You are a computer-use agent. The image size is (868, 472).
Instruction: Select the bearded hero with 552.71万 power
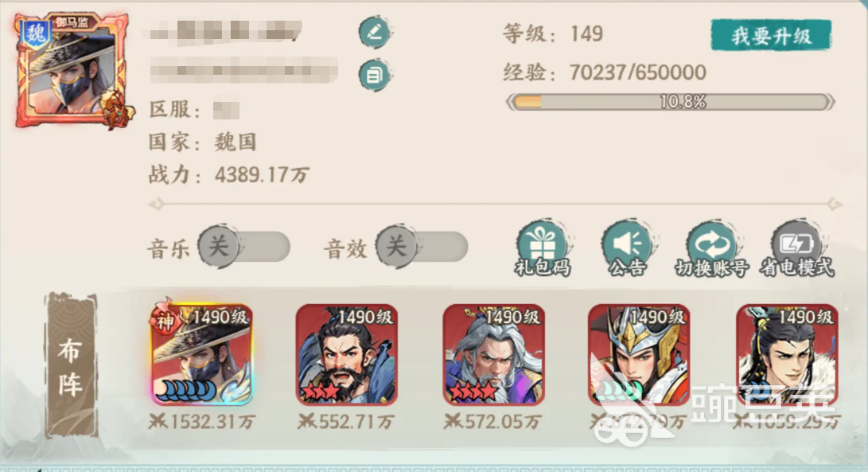pos(347,354)
